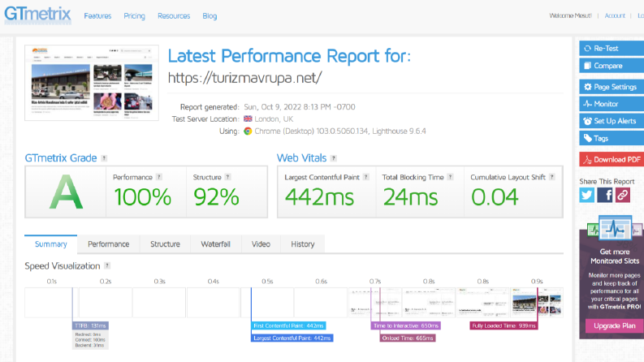
Task: Click the 24ms Total Blocking Time value
Action: (x=410, y=197)
